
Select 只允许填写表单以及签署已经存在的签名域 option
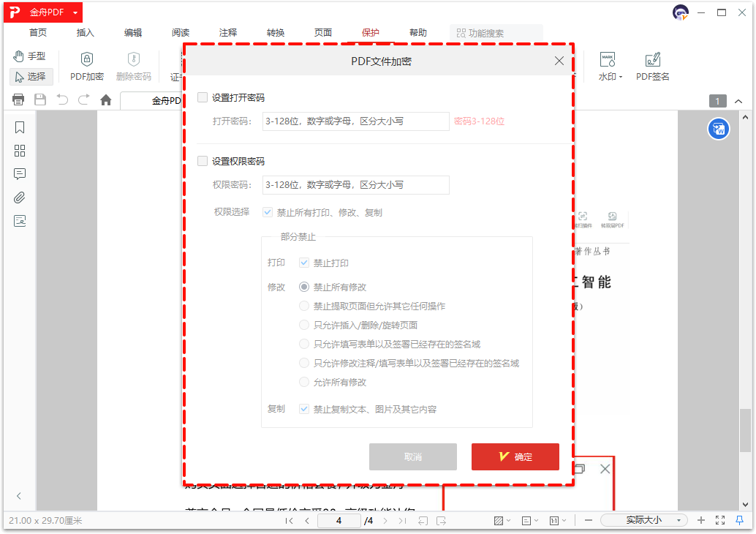click(x=303, y=344)
